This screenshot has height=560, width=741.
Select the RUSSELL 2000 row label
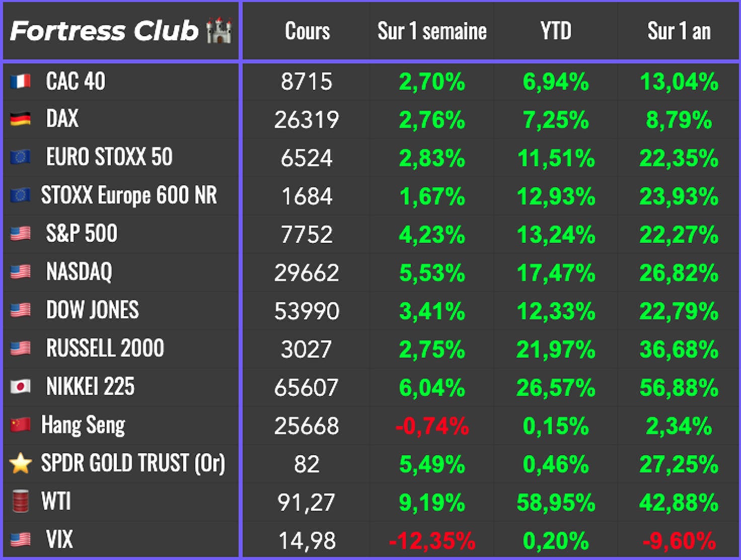(105, 348)
